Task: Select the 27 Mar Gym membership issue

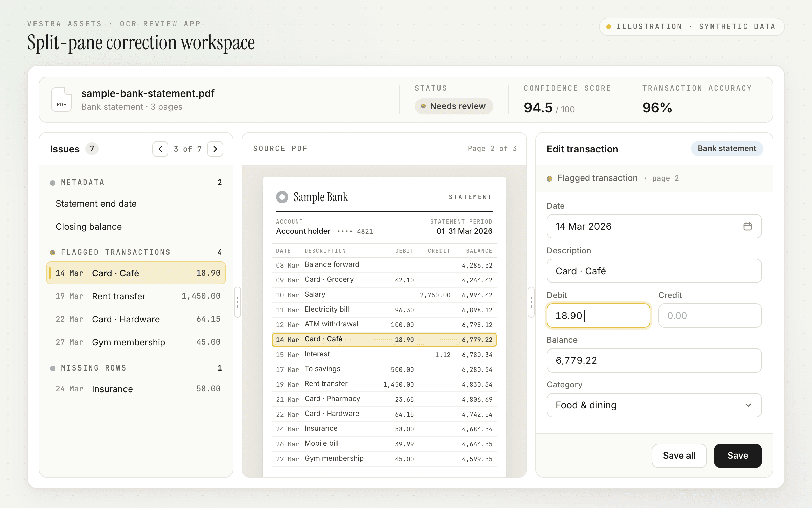Action: point(136,342)
